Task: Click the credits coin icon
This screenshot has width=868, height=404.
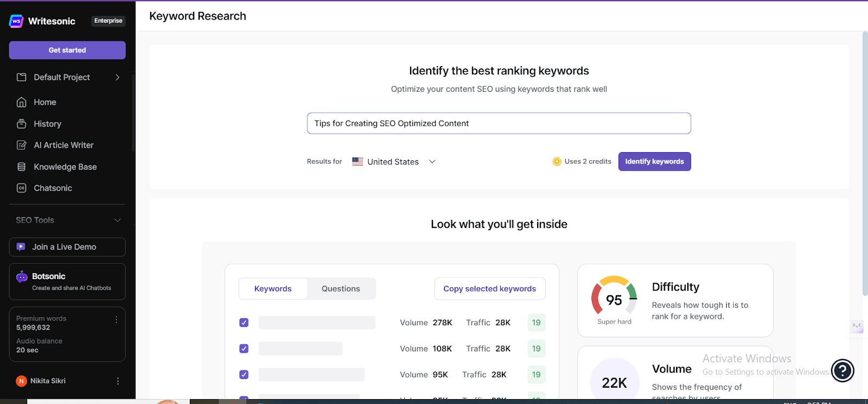Action: 557,161
